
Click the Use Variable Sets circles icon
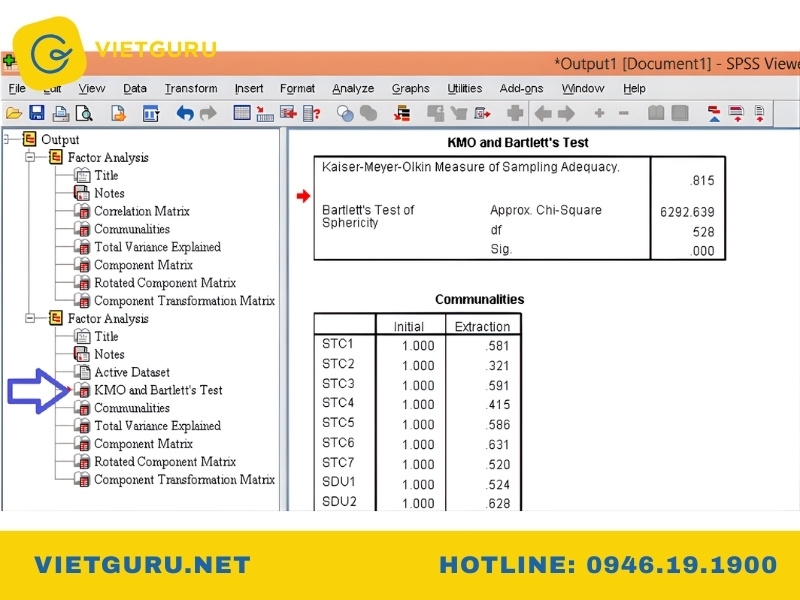(x=345, y=113)
